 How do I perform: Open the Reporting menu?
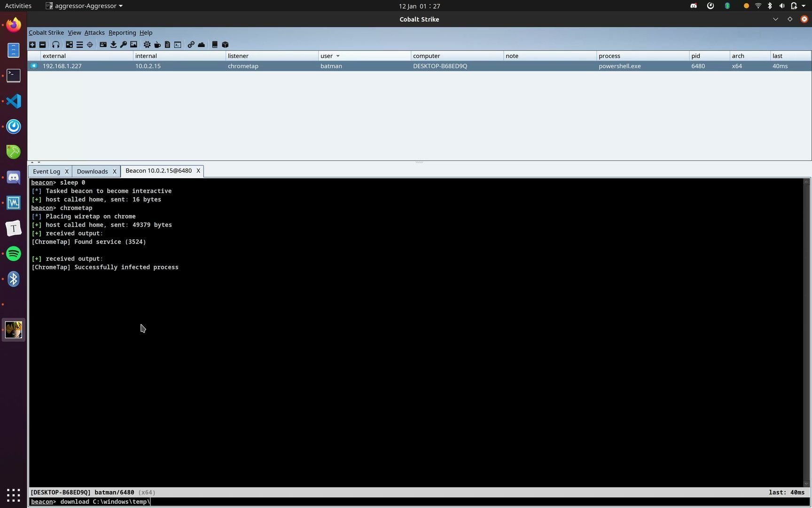point(122,32)
